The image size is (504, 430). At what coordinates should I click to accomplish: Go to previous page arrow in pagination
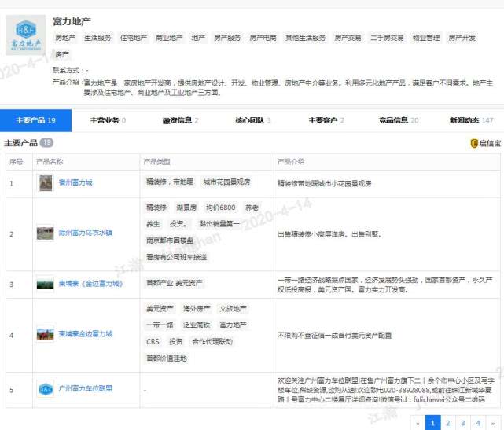418,423
